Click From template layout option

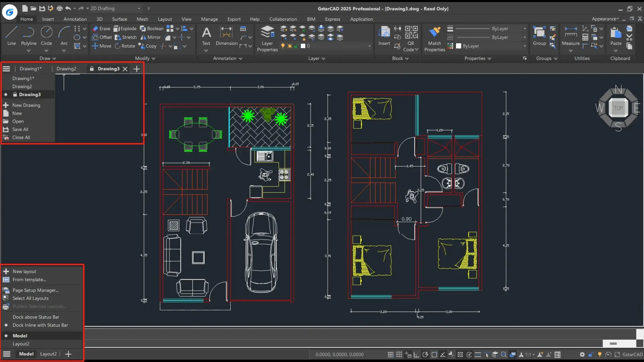click(29, 279)
